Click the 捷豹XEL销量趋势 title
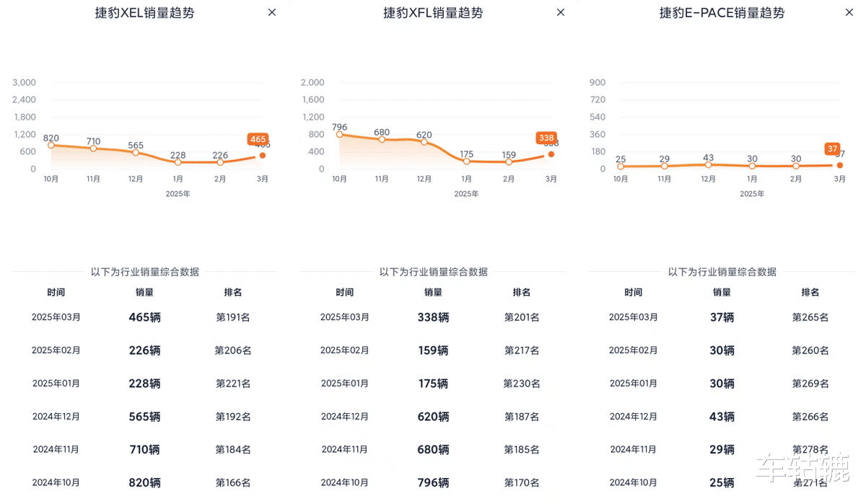Image resolution: width=866 pixels, height=504 pixels. [x=144, y=13]
